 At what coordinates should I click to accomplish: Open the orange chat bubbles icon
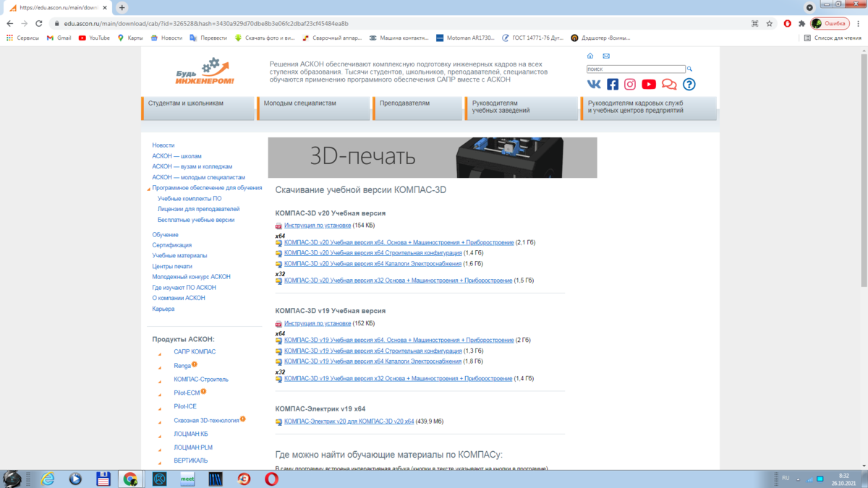[669, 85]
